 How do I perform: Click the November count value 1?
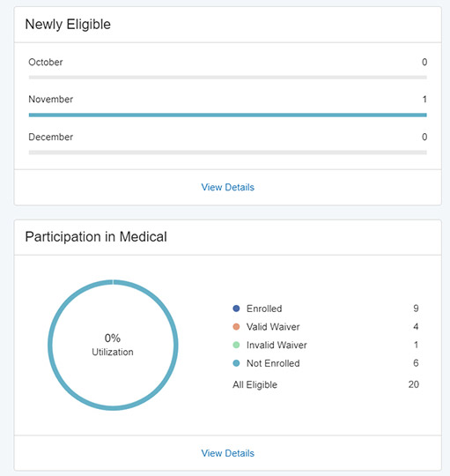click(424, 100)
